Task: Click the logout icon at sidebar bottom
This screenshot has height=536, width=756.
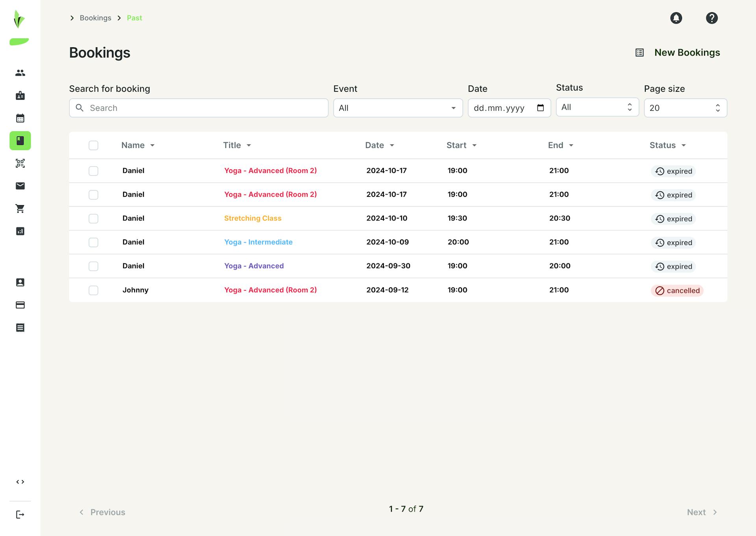Action: [20, 514]
